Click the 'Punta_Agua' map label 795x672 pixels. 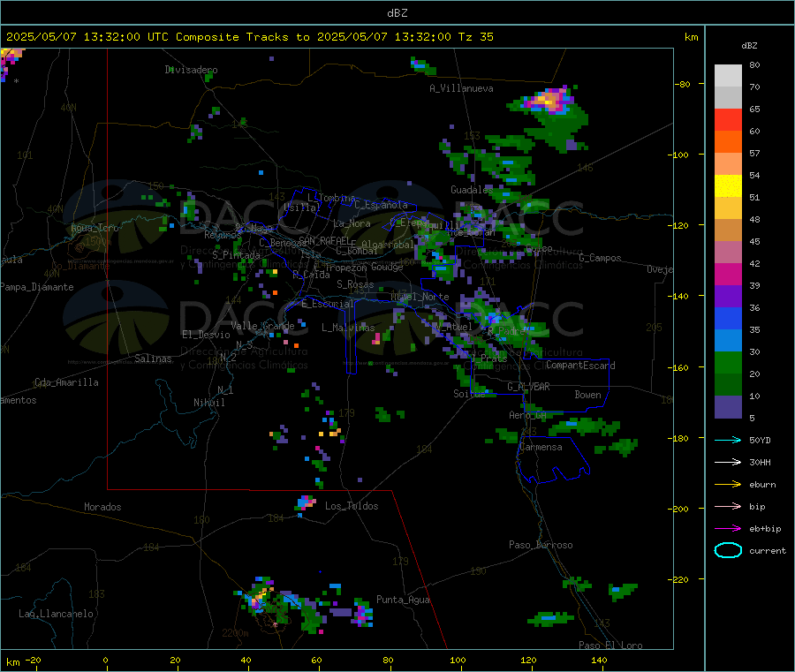pyautogui.click(x=403, y=600)
